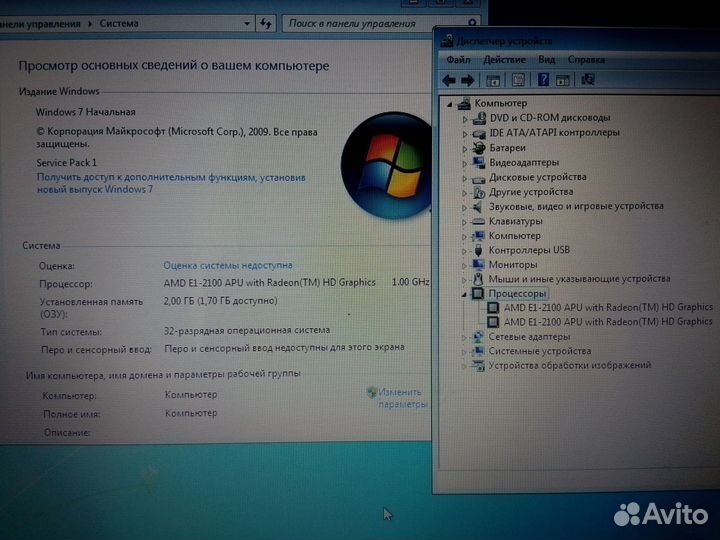Select Звуковые, видео и игровые устройства

click(x=576, y=206)
